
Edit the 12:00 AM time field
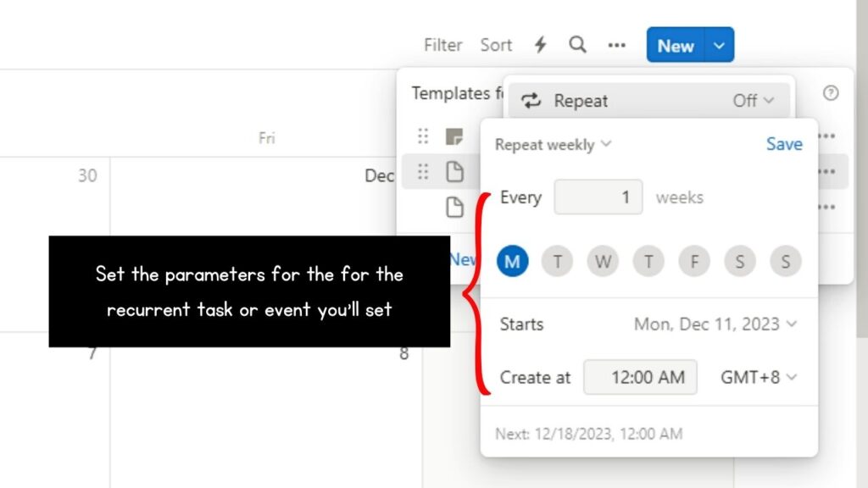tap(640, 377)
